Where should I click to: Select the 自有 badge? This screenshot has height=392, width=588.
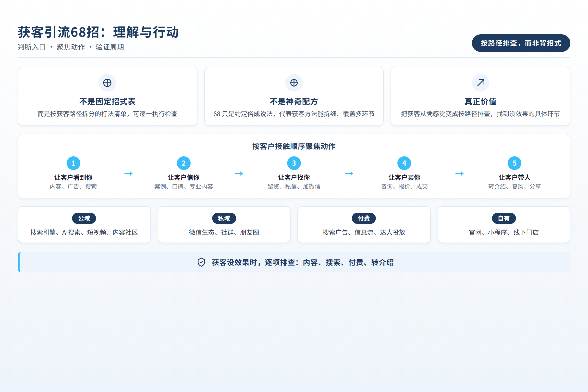click(x=504, y=219)
